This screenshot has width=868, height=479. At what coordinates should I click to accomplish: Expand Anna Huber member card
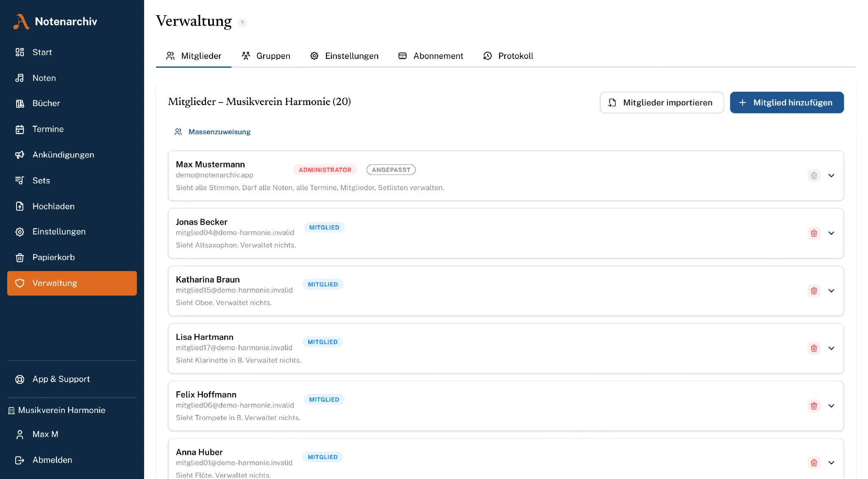point(831,462)
